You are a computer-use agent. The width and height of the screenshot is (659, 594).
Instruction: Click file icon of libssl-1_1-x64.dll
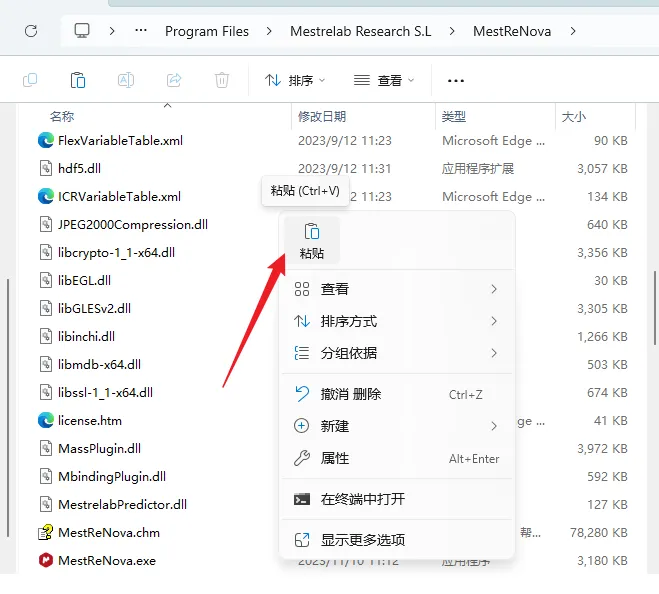click(46, 393)
